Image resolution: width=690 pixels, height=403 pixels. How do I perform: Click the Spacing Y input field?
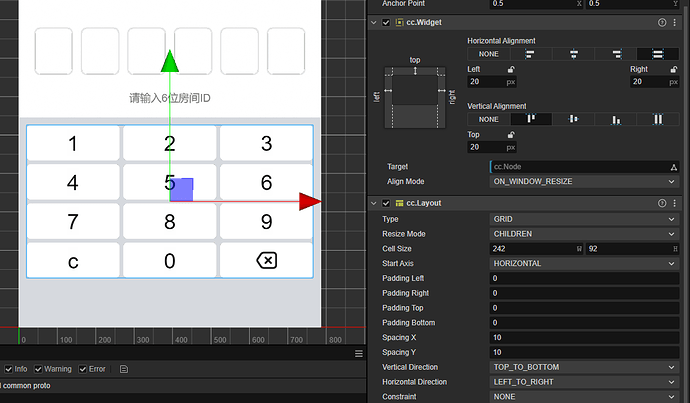tap(584, 352)
